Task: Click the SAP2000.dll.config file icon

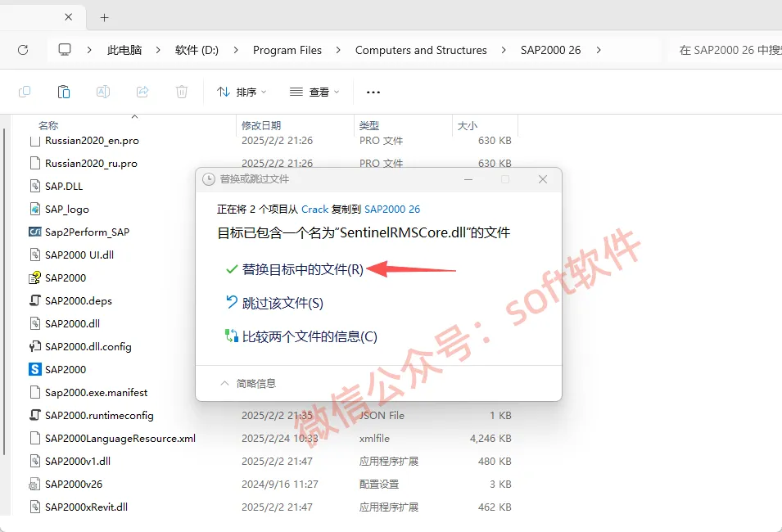Action: pyautogui.click(x=35, y=346)
